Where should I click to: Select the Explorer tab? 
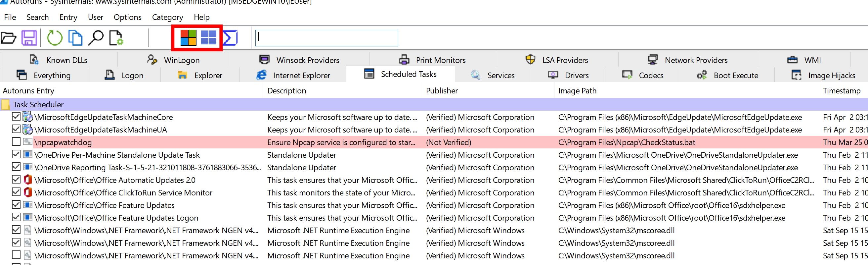pos(200,75)
